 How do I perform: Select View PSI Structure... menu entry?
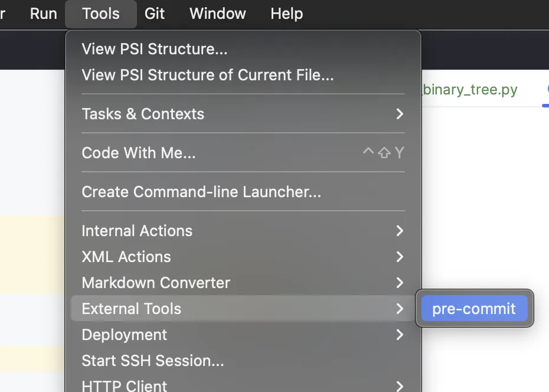pos(155,49)
